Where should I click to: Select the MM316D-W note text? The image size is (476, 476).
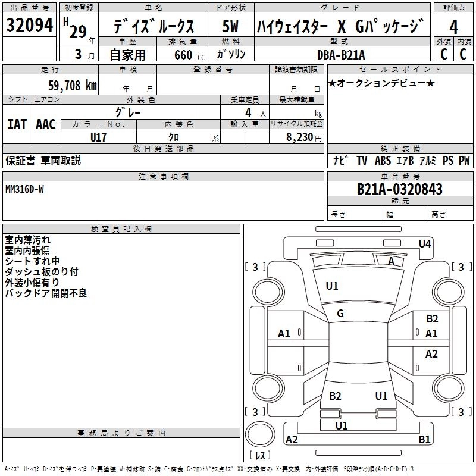point(24,189)
